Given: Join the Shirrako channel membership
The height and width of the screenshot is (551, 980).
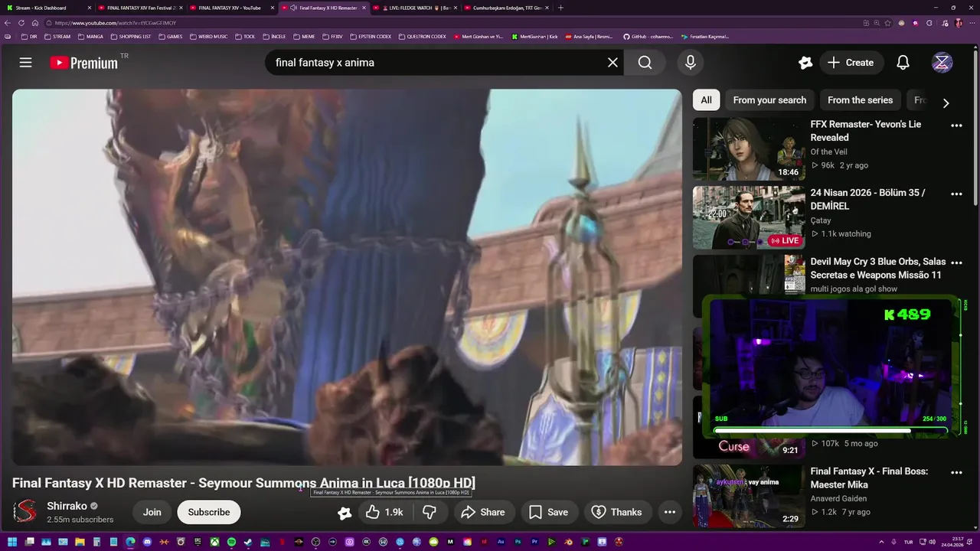Looking at the screenshot, I should click(x=152, y=512).
